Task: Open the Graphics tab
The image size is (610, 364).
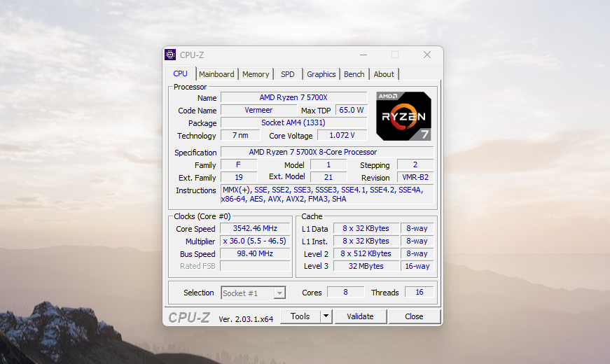Action: pos(321,74)
